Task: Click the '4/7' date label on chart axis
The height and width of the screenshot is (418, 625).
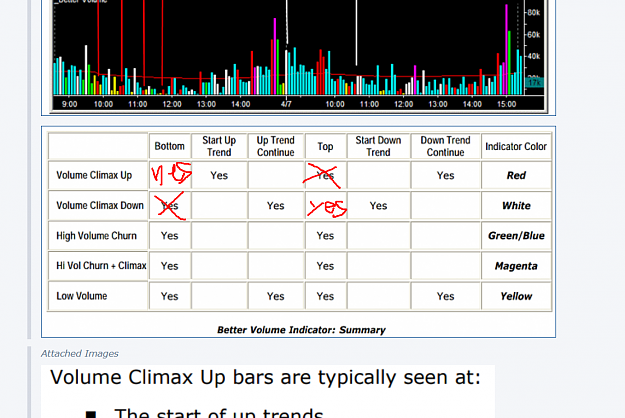Action: pyautogui.click(x=286, y=104)
